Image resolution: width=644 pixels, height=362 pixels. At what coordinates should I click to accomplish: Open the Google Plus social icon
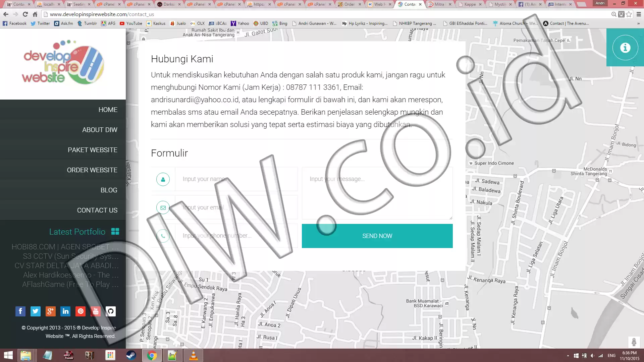click(51, 311)
